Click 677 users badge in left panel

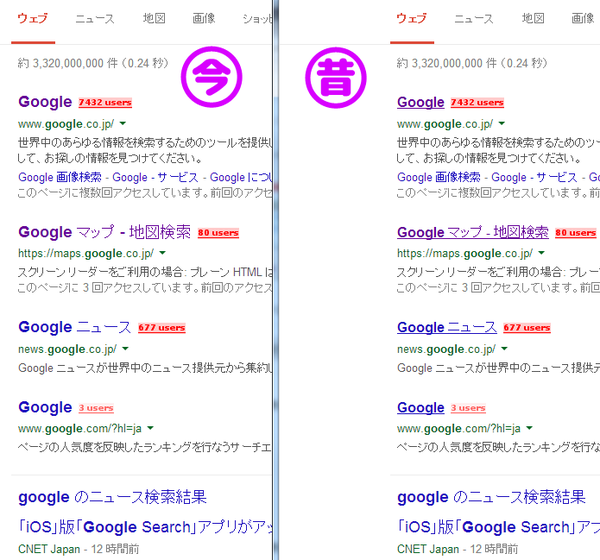pyautogui.click(x=161, y=328)
